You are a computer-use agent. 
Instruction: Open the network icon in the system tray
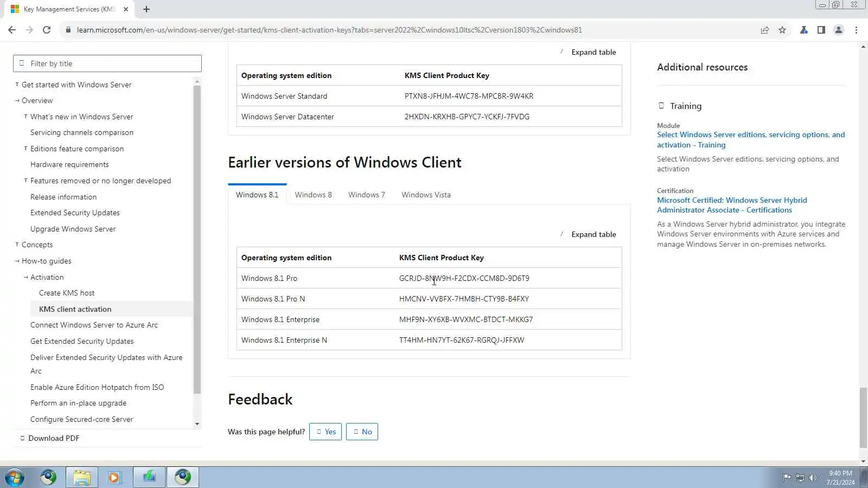click(x=800, y=478)
